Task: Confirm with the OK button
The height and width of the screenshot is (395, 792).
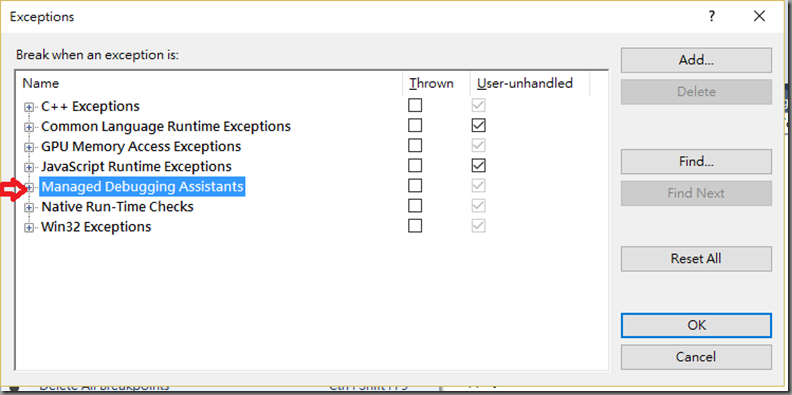Action: point(696,326)
